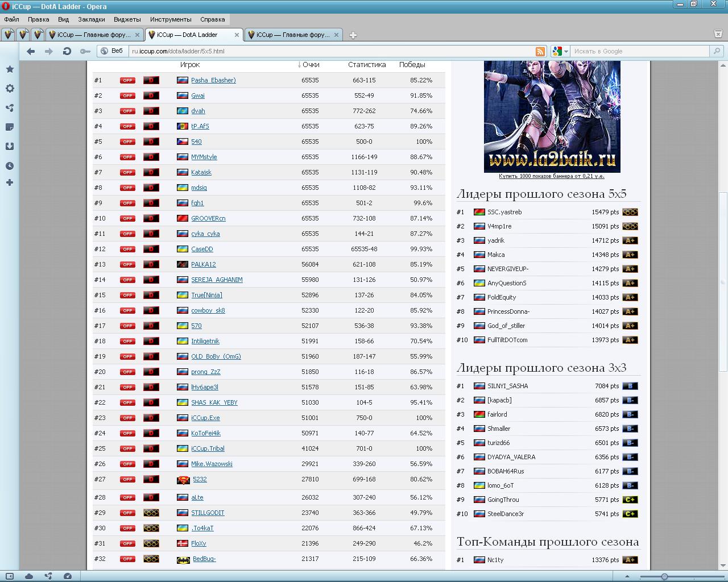Screen dimensions: 728x582
Task: Open the 'Виджеты' menu
Action: 127,19
